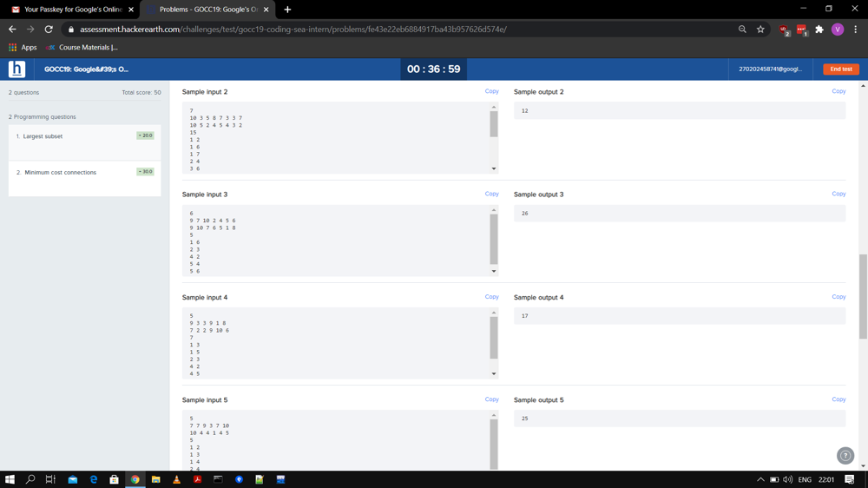Open Task View on the taskbar

50,479
